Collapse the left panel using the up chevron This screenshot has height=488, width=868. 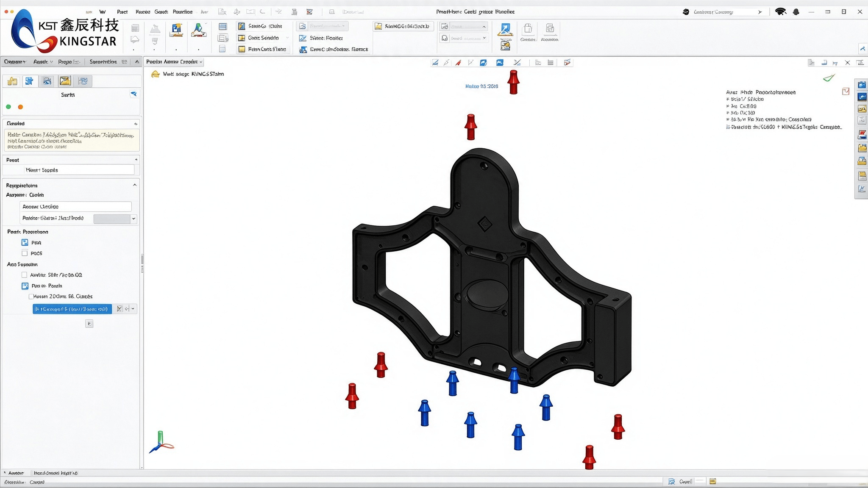click(137, 62)
